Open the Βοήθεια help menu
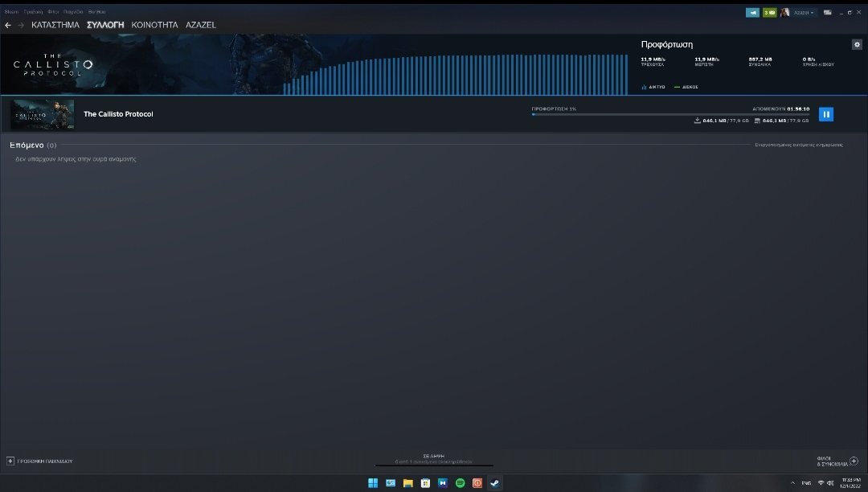The height and width of the screenshot is (492, 868). pyautogui.click(x=96, y=11)
